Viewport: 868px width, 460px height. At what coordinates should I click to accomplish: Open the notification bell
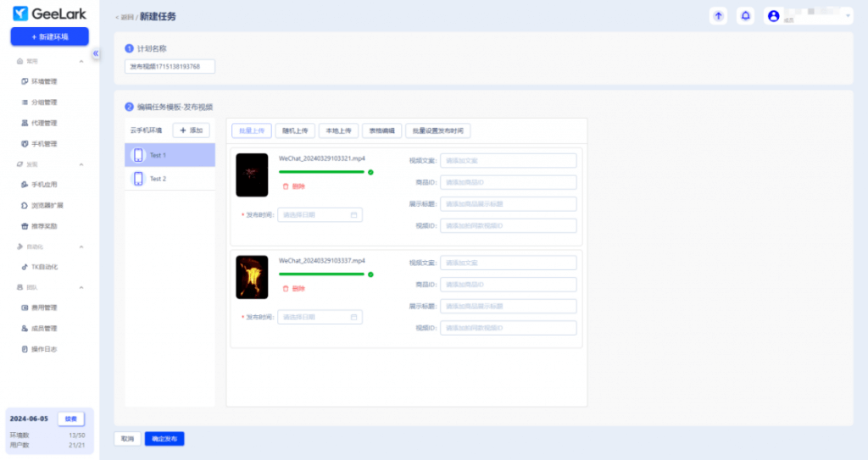(745, 16)
